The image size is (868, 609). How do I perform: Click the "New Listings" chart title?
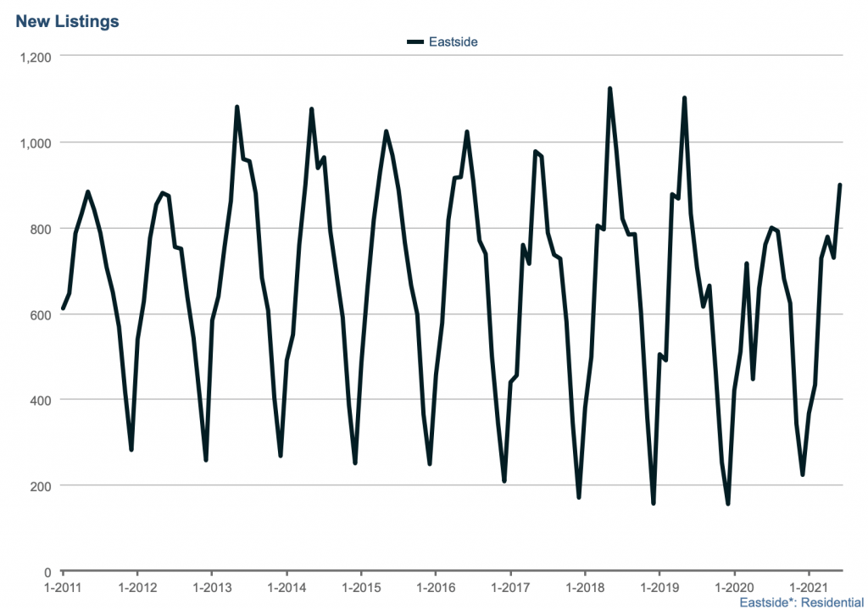coord(67,22)
